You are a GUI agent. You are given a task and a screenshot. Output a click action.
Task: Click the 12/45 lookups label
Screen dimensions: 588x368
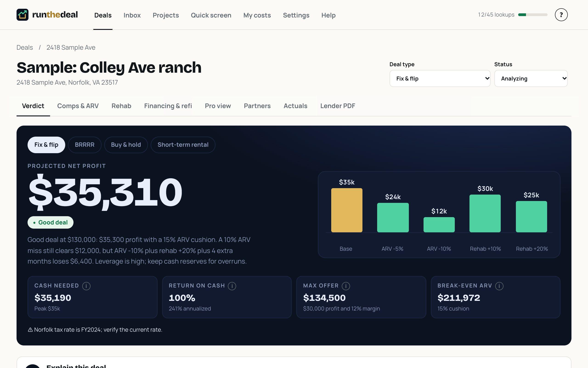(x=496, y=15)
